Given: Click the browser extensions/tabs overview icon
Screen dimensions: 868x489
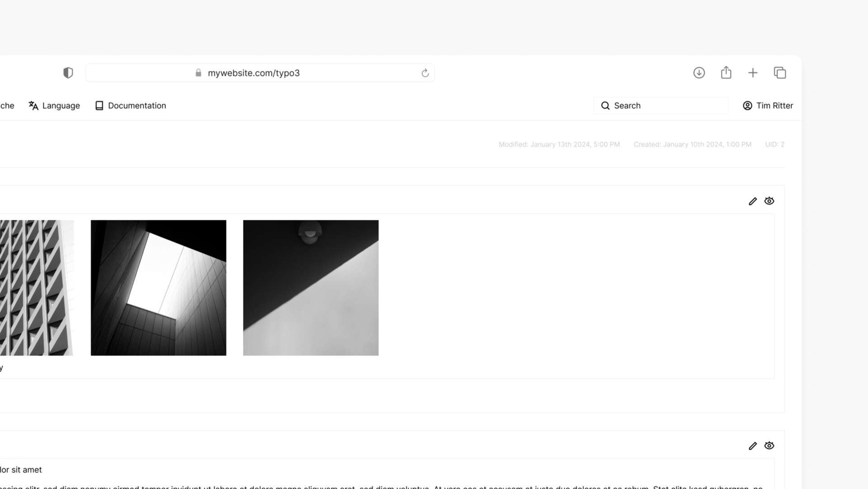Looking at the screenshot, I should click(779, 72).
